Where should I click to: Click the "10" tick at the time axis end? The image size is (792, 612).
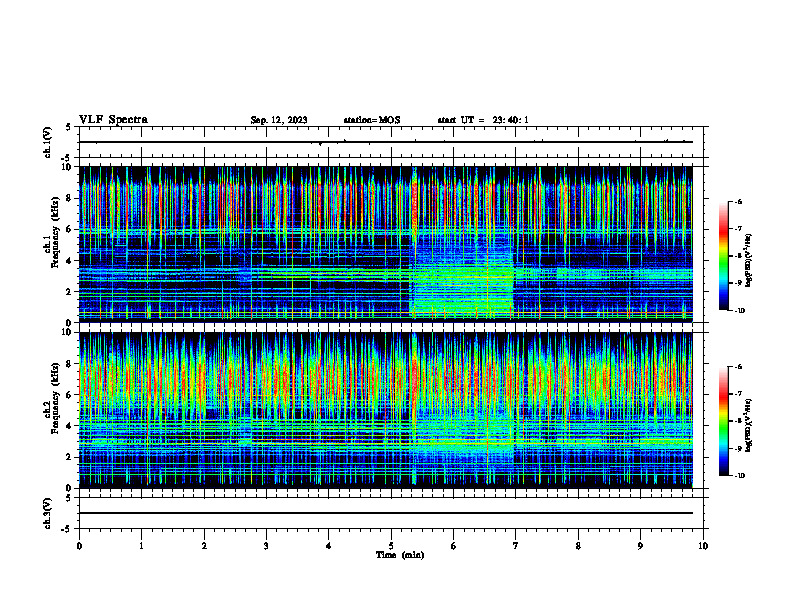pos(703,546)
